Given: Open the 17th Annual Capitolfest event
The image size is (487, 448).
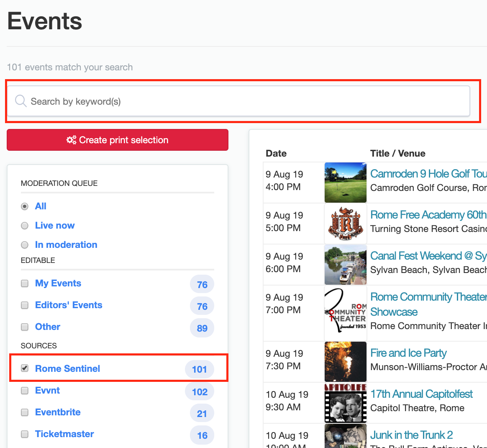Looking at the screenshot, I should tap(421, 394).
